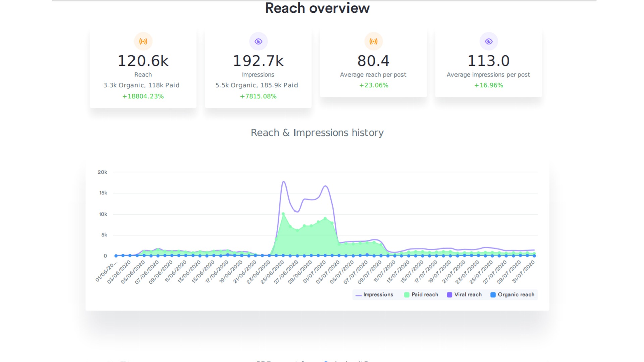Click the green Paid reach color swatch

(407, 295)
